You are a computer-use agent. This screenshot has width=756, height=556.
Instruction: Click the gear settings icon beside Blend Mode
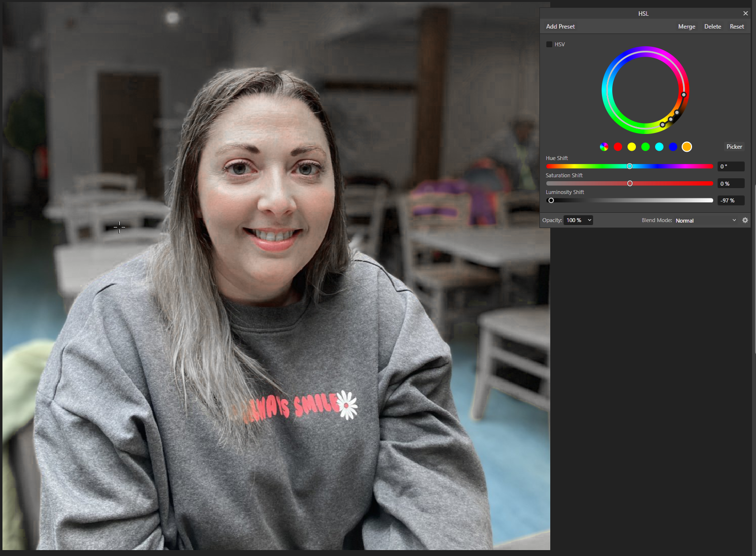(745, 220)
